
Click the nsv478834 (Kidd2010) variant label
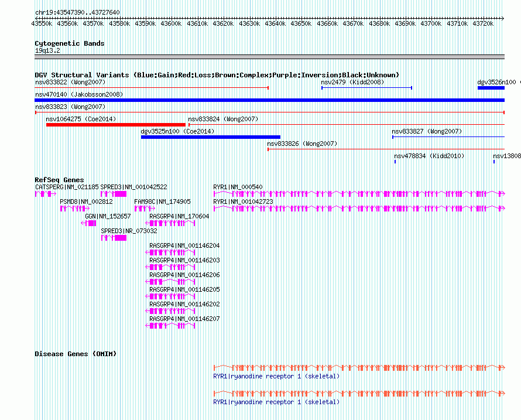pyautogui.click(x=429, y=156)
